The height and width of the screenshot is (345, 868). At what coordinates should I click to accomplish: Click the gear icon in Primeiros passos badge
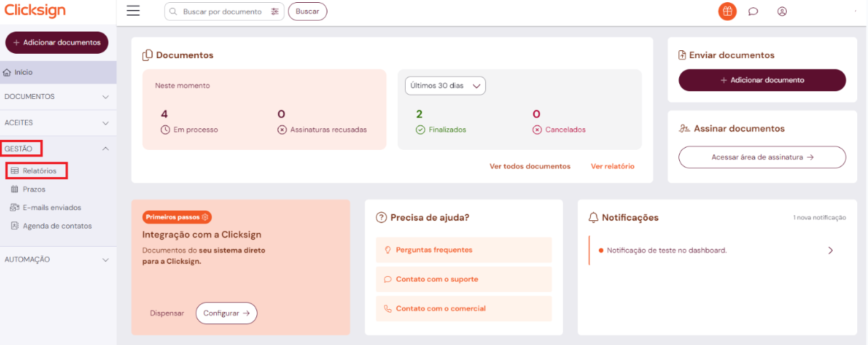[x=205, y=217]
